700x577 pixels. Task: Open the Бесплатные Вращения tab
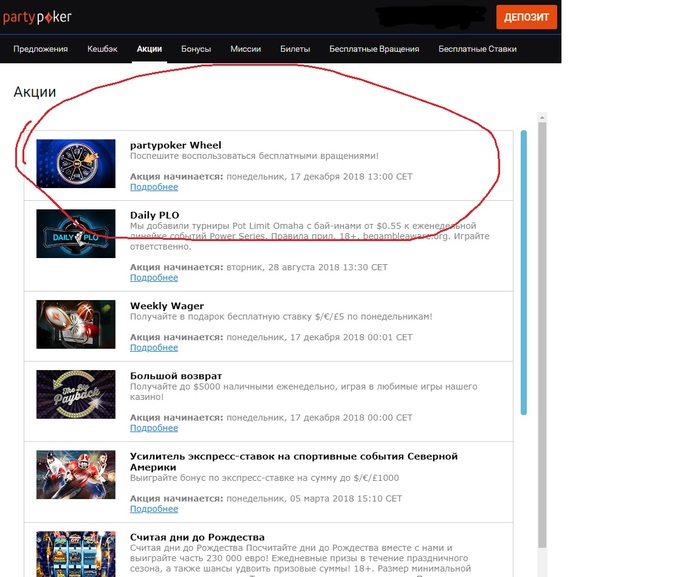point(374,49)
